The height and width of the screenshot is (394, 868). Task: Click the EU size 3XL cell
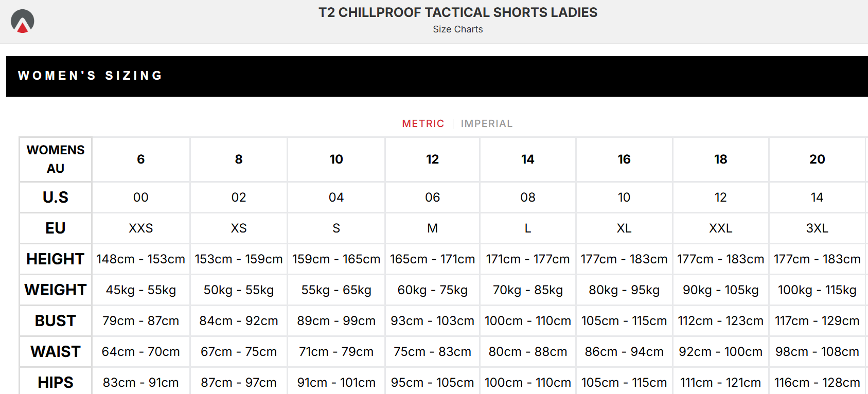coord(817,228)
